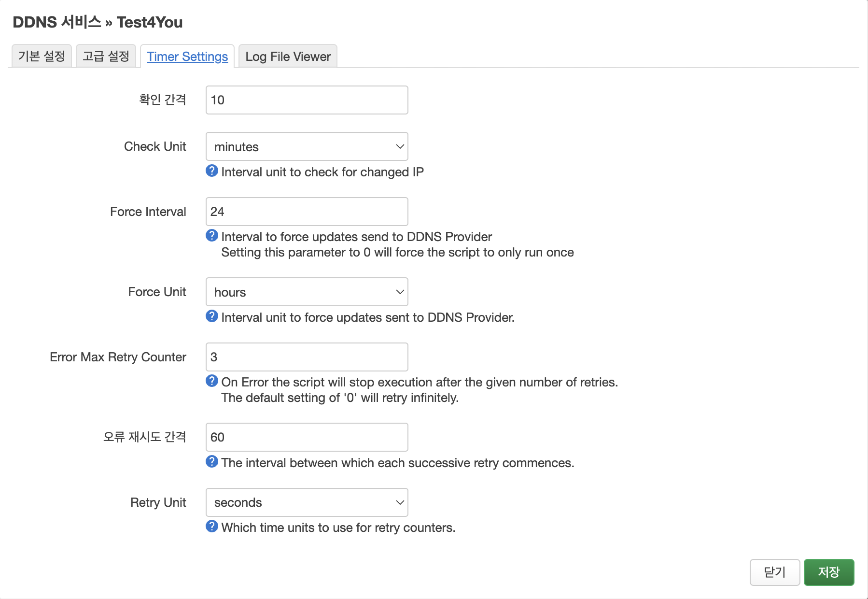The height and width of the screenshot is (599, 868).
Task: Focus the 오류 재시도 간격 input field
Action: coord(307,437)
